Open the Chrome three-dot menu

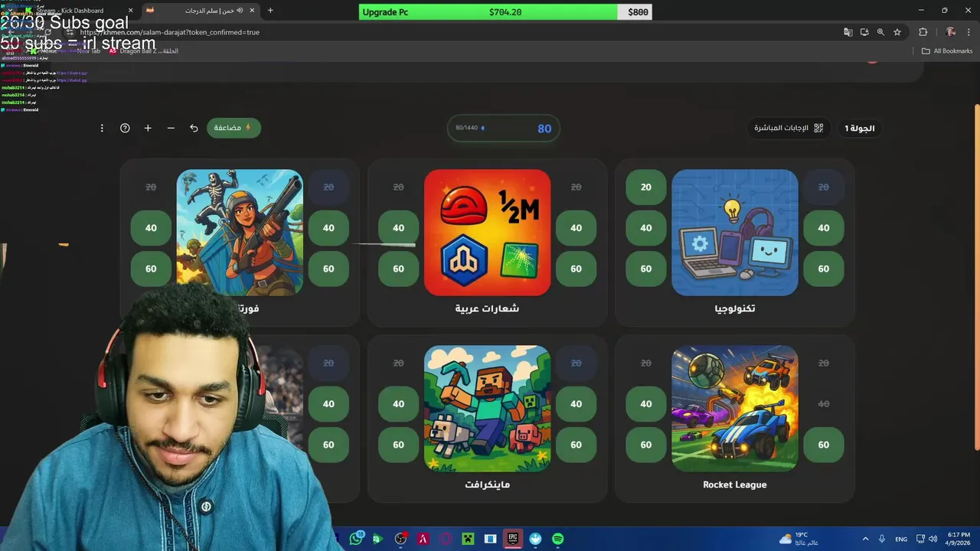969,32
